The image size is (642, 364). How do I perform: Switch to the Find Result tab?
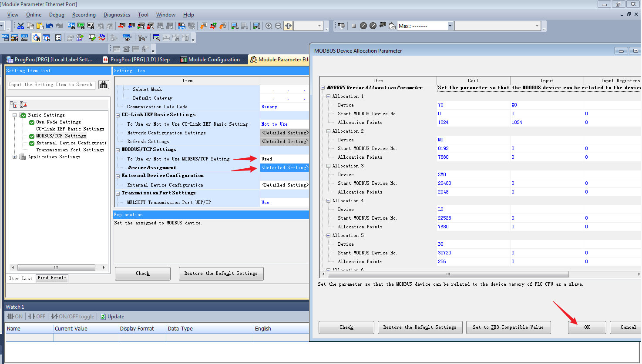52,278
